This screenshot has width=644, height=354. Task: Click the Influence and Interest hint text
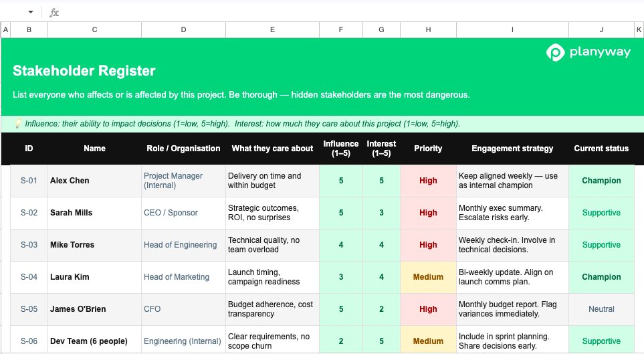point(242,124)
